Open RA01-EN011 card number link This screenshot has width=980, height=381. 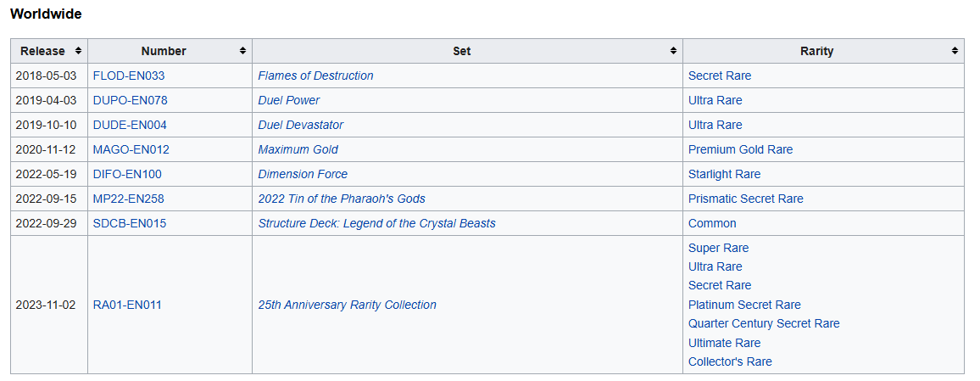[127, 305]
